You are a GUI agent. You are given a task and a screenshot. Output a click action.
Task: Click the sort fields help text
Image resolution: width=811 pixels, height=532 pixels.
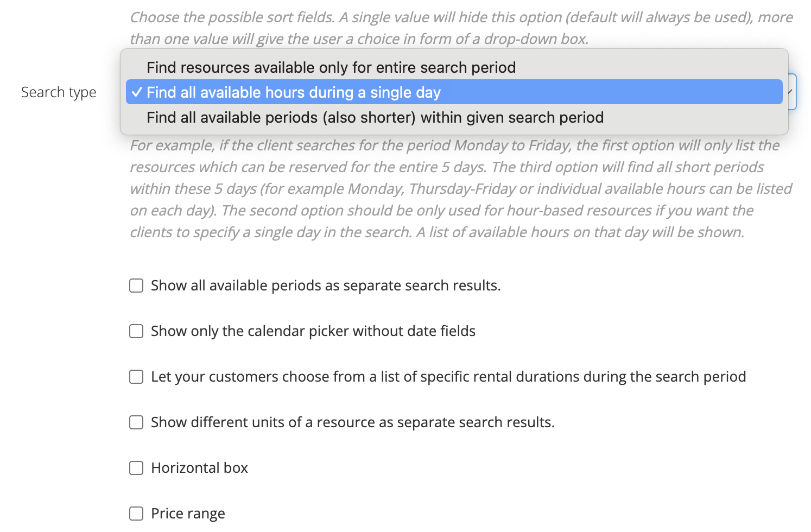coord(460,28)
